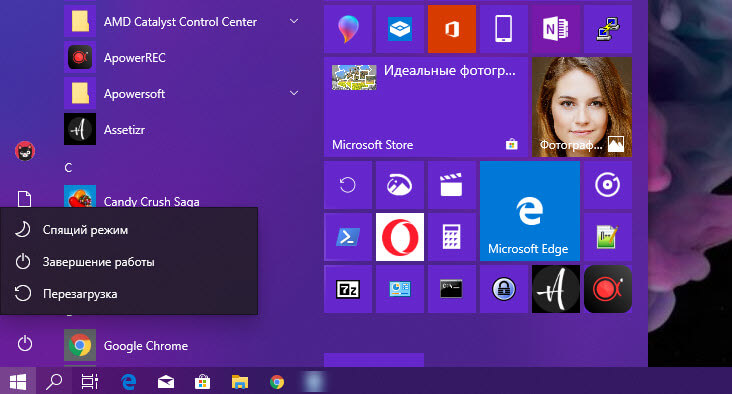Jump to the letter C section header
732x394 pixels.
click(68, 168)
